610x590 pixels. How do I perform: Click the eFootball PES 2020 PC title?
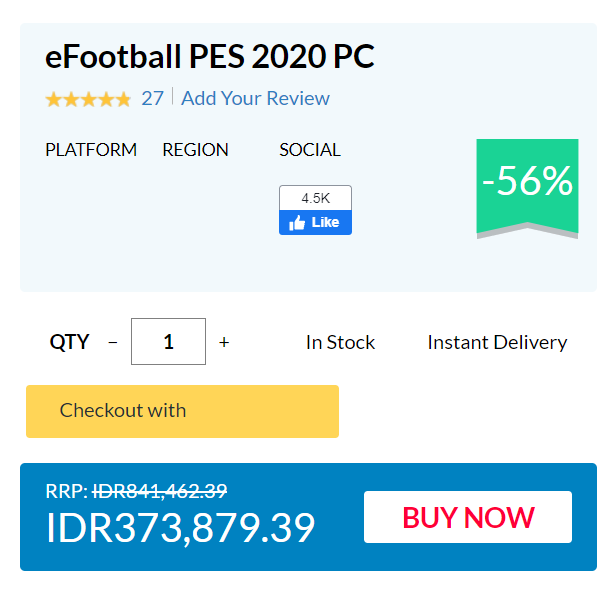[x=210, y=57]
